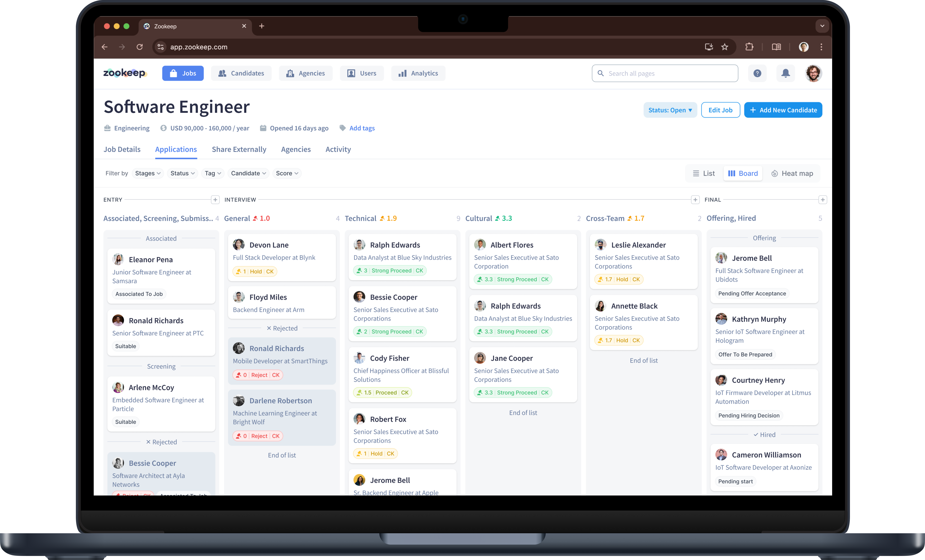Reload the page with the refresh icon
The width and height of the screenshot is (925, 560).
coord(140,47)
